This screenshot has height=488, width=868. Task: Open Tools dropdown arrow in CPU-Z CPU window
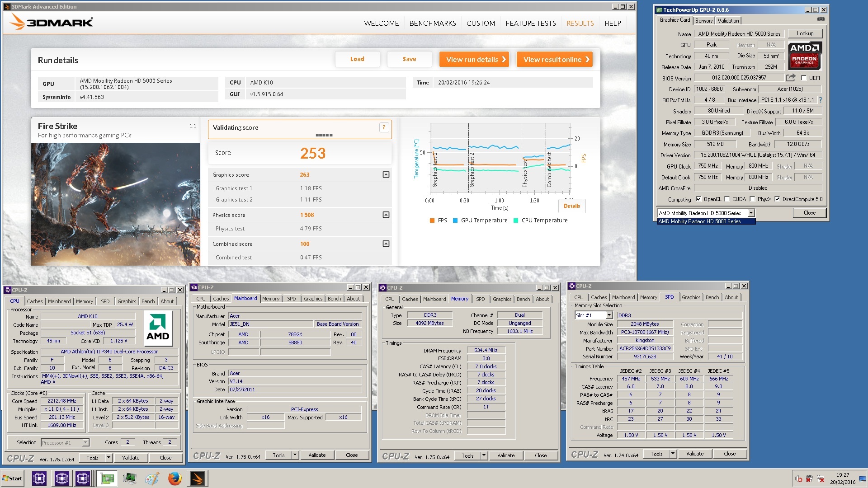point(108,458)
